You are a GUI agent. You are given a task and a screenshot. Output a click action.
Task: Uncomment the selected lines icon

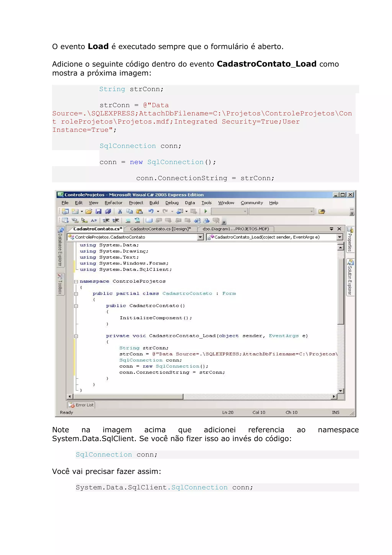click(x=137, y=220)
